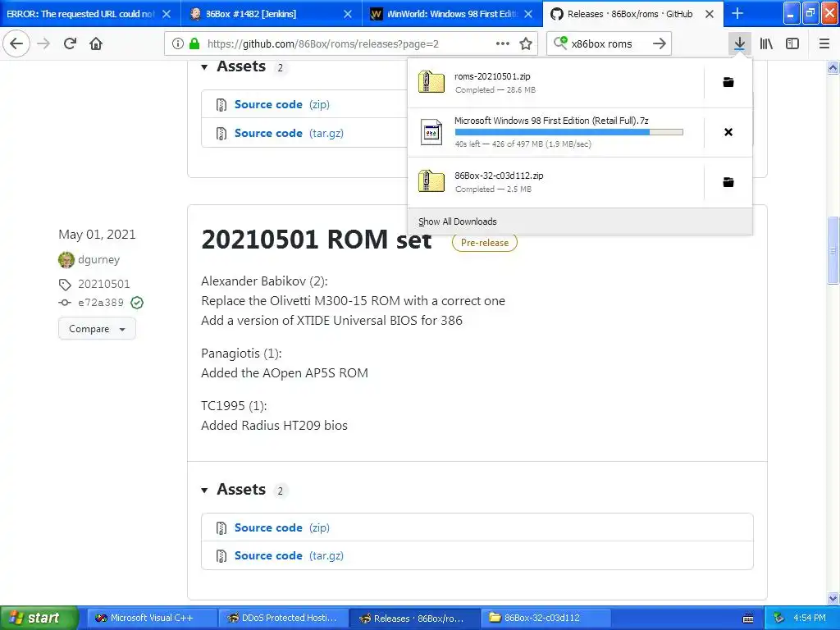Open the 20210501 ROM set title
The width and height of the screenshot is (840, 630).
click(x=316, y=240)
